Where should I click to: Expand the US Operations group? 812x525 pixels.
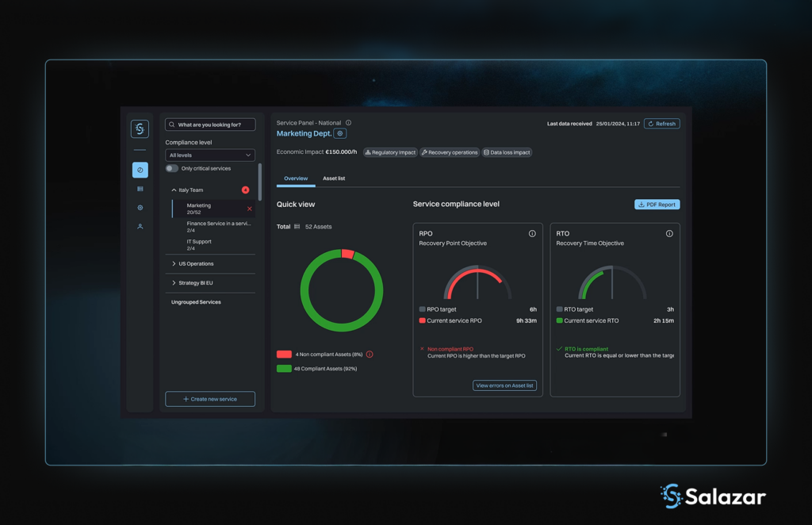[x=174, y=264]
